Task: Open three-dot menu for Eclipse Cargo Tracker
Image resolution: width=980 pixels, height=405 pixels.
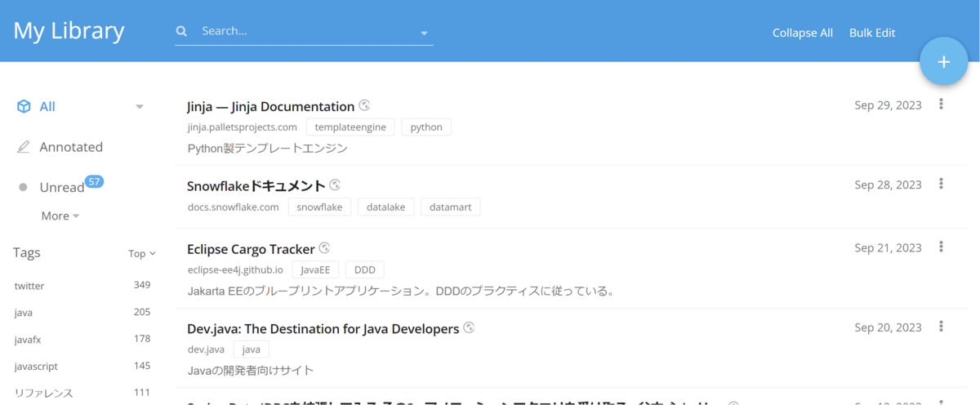Action: point(942,247)
